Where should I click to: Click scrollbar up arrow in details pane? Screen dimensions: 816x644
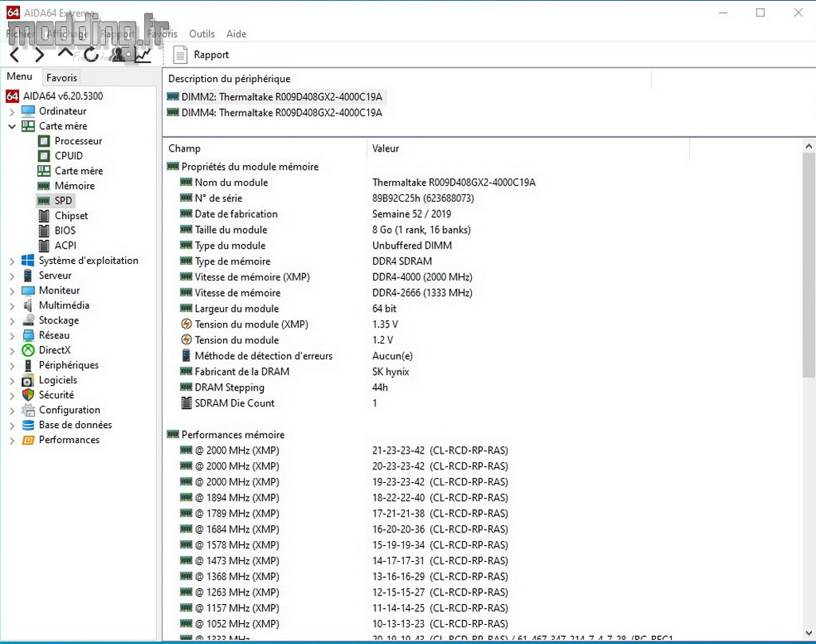point(809,147)
